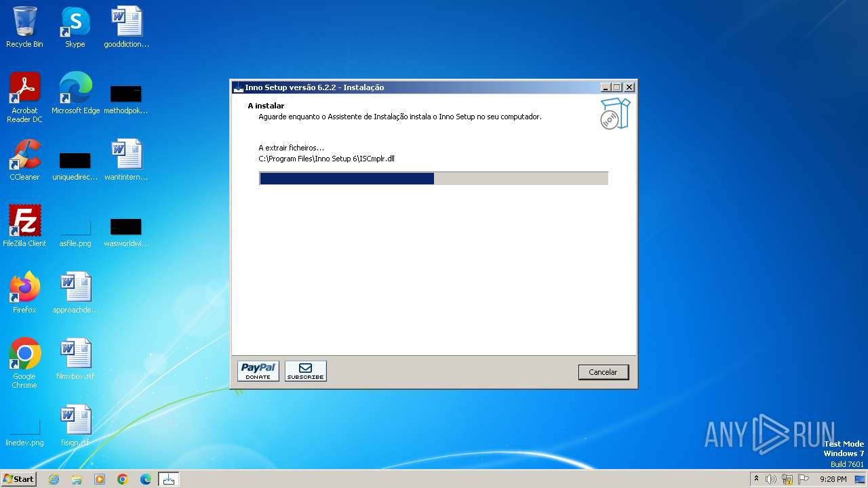The width and height of the screenshot is (868, 488).
Task: Cancel the Inno Setup installation
Action: point(604,372)
